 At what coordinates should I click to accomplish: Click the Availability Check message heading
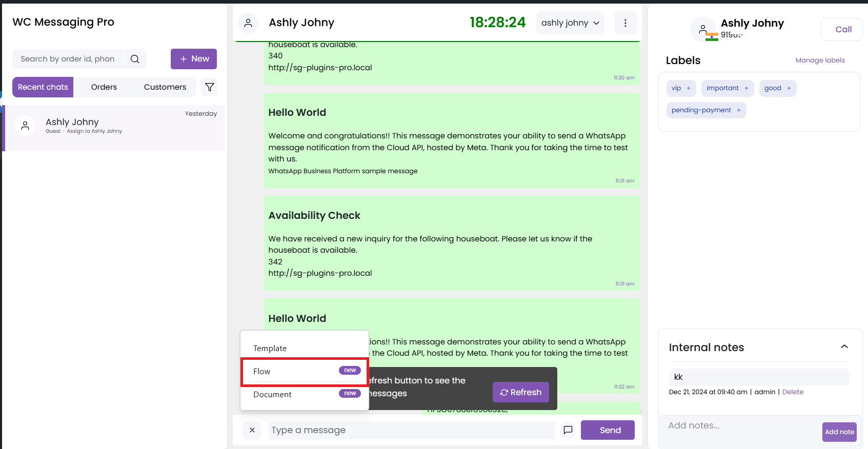coord(314,216)
